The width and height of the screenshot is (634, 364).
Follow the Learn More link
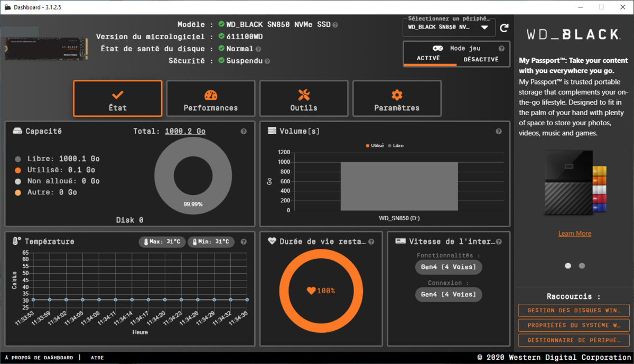click(x=575, y=234)
